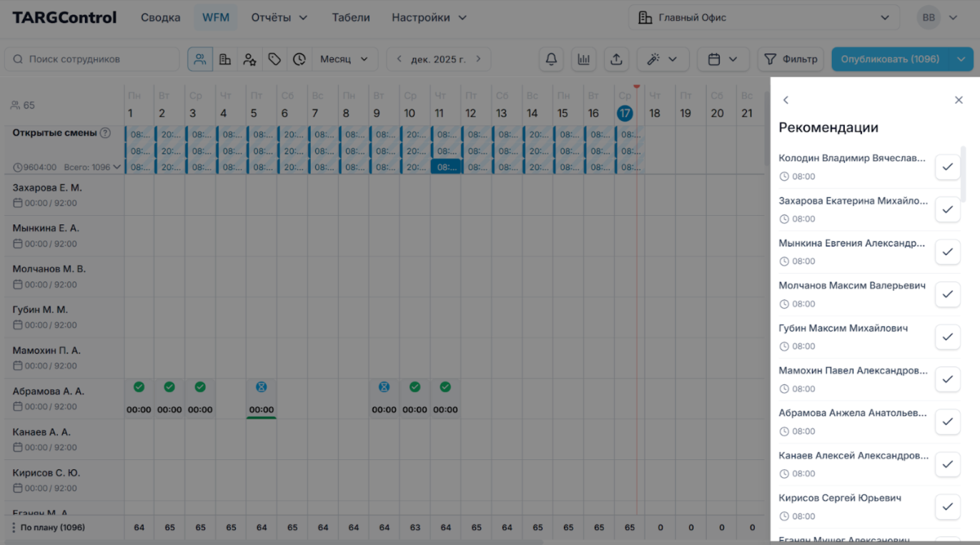Screen dimensions: 980x545
Task: Open the magic wand auto-schedule dropdown
Action: point(662,59)
